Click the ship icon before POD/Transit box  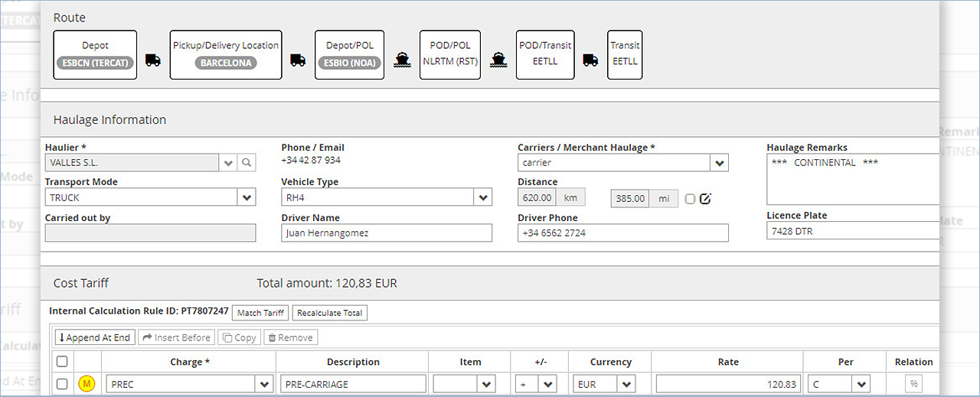[498, 60]
